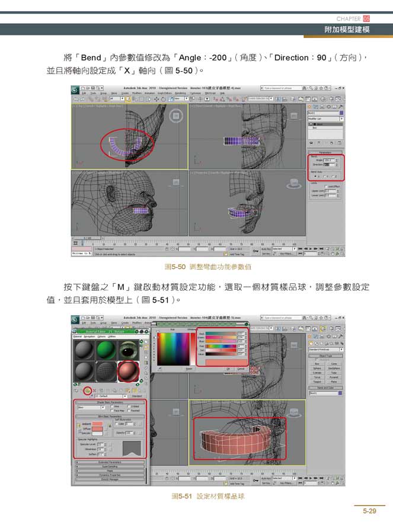This screenshot has width=393, height=532.
Task: Select the Z Bend Axis radio in figure 5-50
Action: click(x=333, y=177)
